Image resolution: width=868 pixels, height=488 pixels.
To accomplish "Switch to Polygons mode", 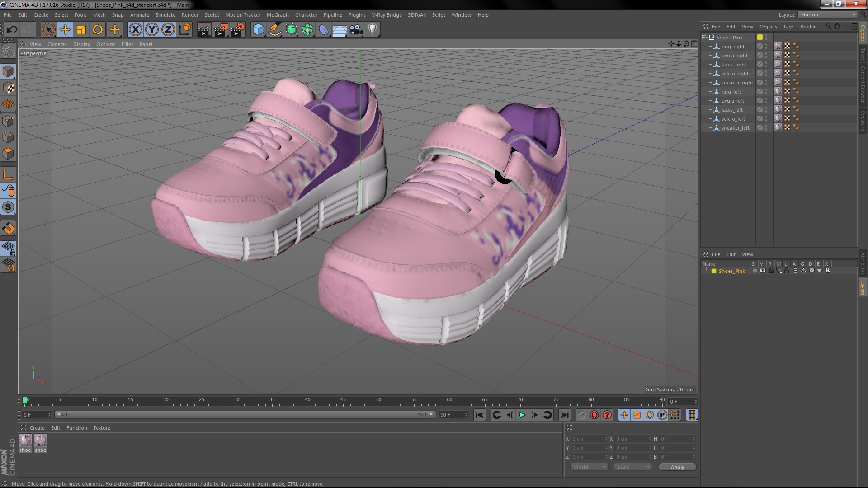I will point(8,154).
